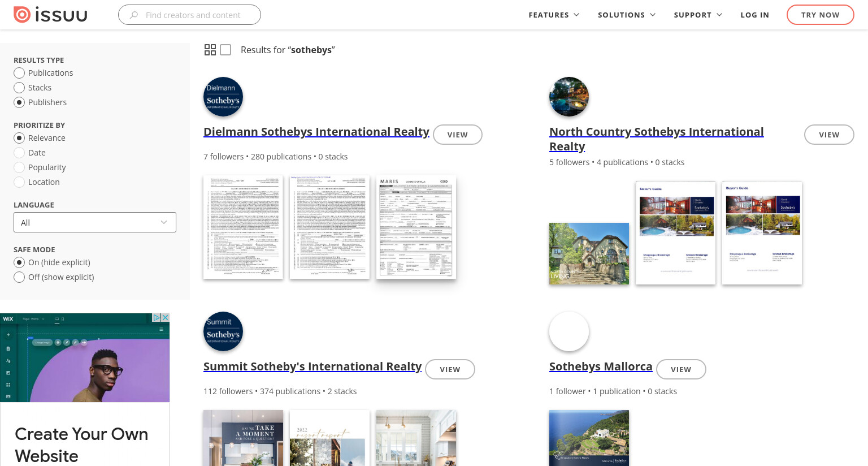Open the Language dropdown
This screenshot has height=466, width=868.
95,222
